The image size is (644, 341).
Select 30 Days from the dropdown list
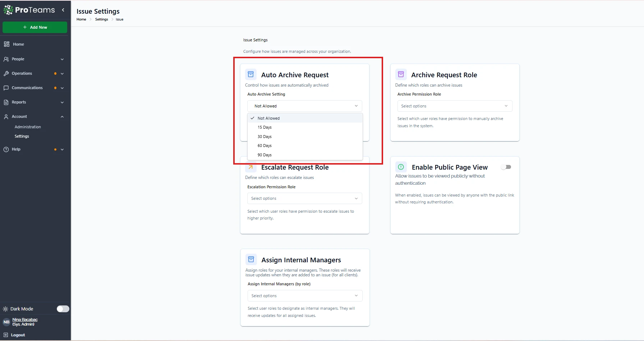pyautogui.click(x=264, y=137)
